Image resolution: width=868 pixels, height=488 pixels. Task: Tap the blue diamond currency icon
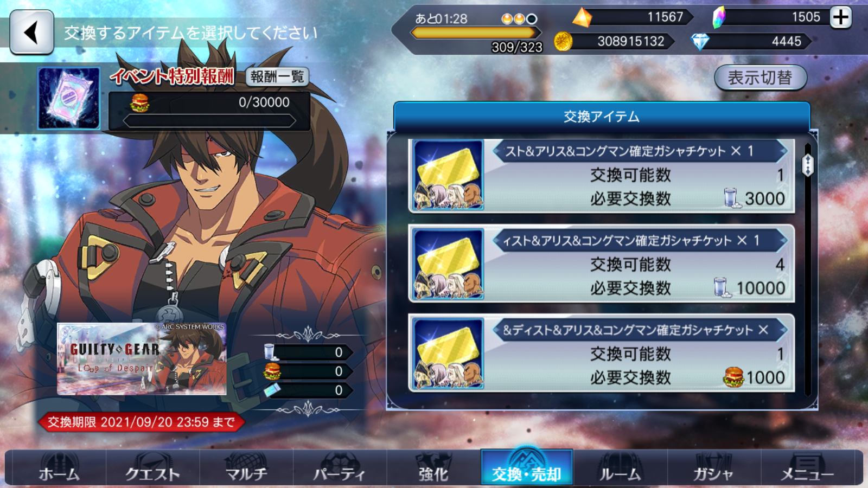click(700, 41)
